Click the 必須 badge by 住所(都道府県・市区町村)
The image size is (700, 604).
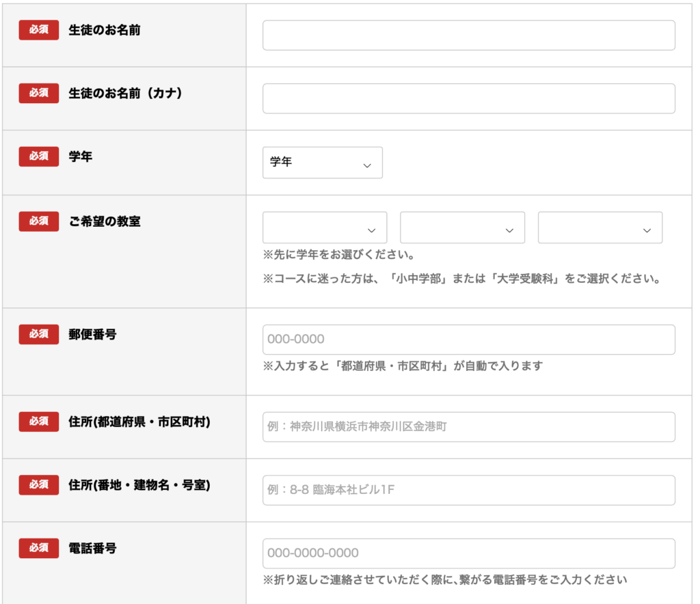pyautogui.click(x=39, y=422)
